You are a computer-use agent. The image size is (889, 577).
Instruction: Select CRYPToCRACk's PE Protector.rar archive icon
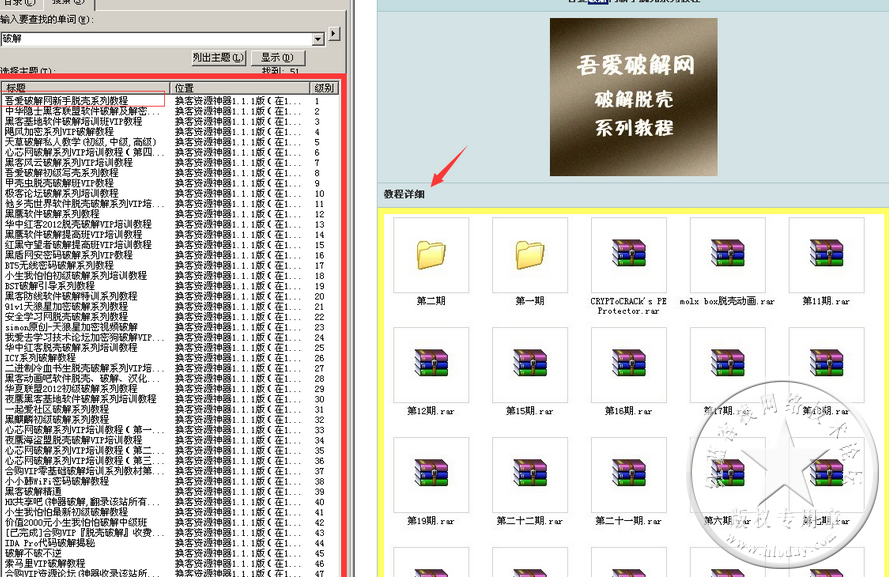[629, 255]
